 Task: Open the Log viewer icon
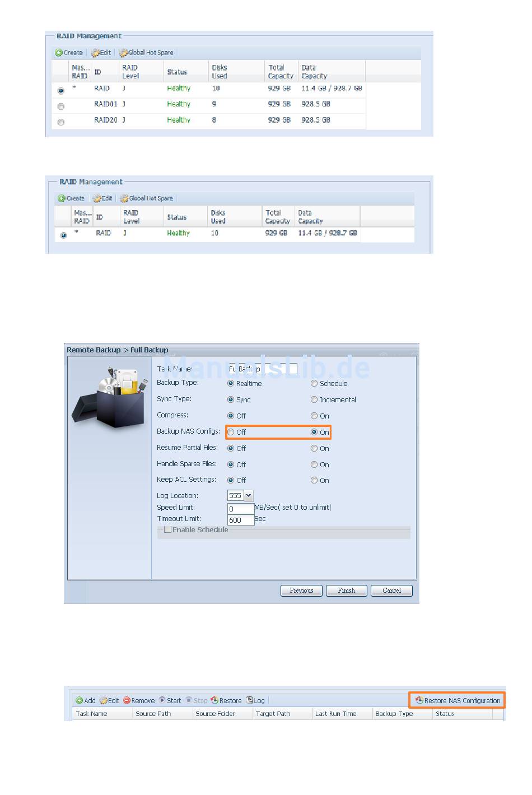pyautogui.click(x=250, y=700)
